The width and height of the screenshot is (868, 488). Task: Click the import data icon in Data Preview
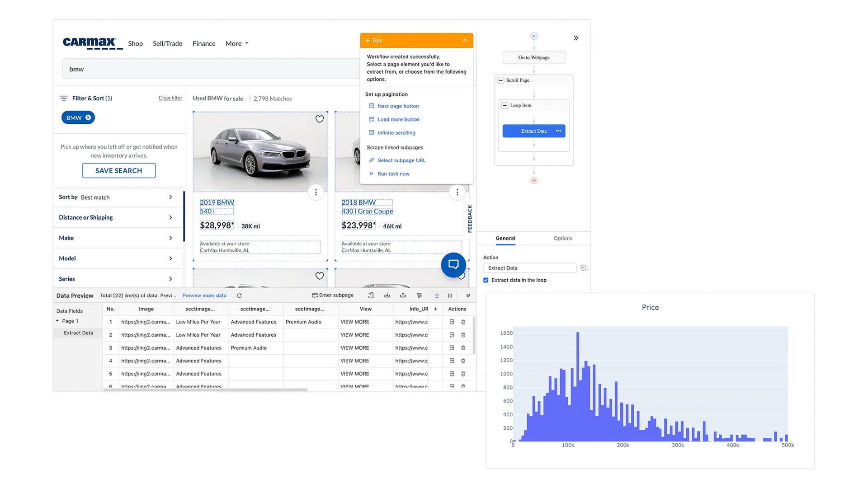[x=387, y=296]
